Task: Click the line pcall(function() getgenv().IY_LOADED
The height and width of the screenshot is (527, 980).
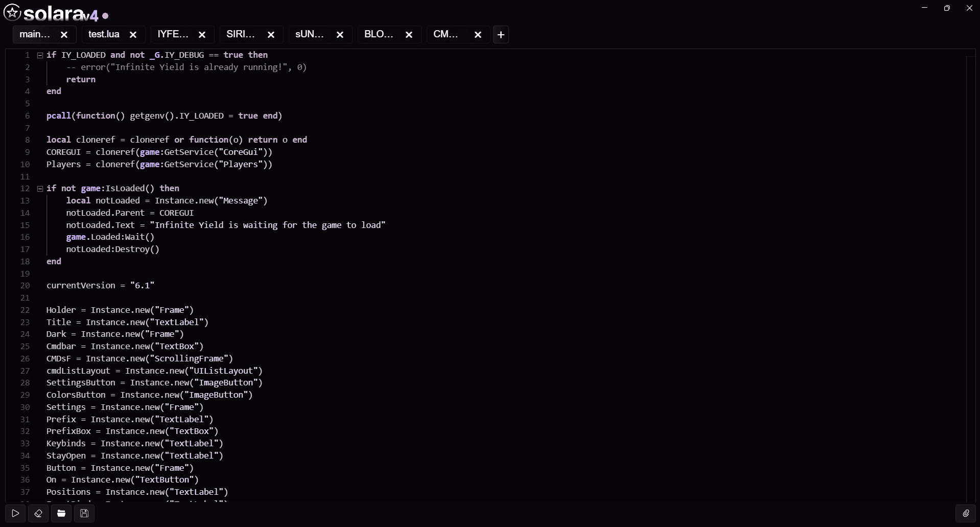Action: (164, 116)
